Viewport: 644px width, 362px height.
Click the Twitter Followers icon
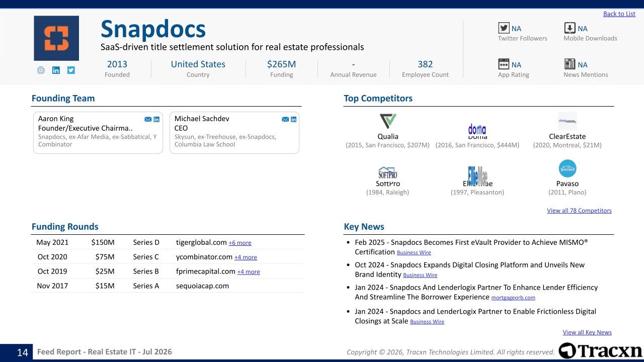click(x=504, y=28)
